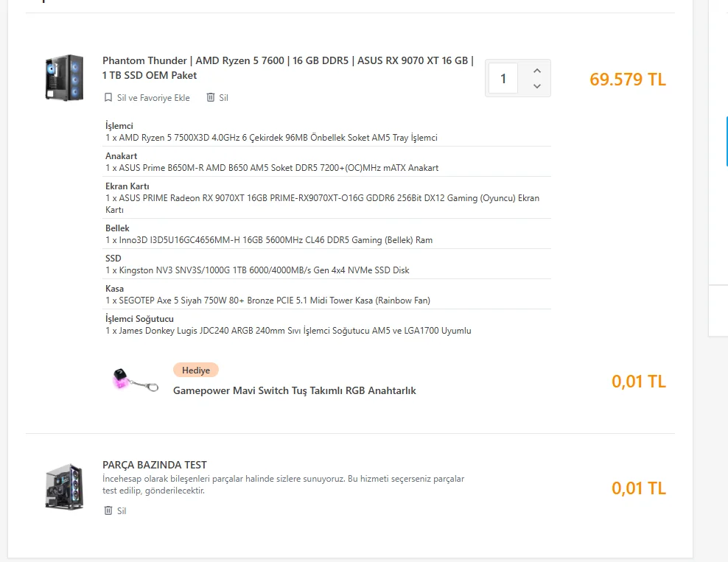728x562 pixels.
Task: Click Sil link under PARÇA BAZINDA TEST
Action: (122, 511)
